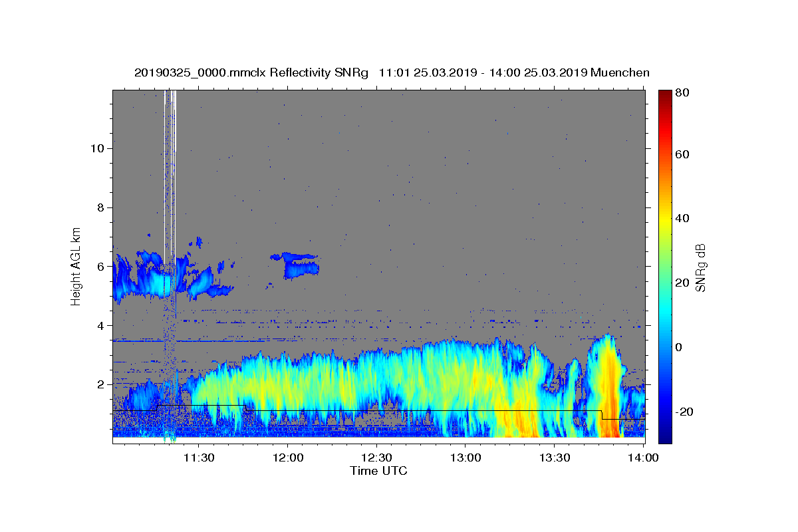
Task: Click the 12:30 time tick label
Action: coord(377,458)
